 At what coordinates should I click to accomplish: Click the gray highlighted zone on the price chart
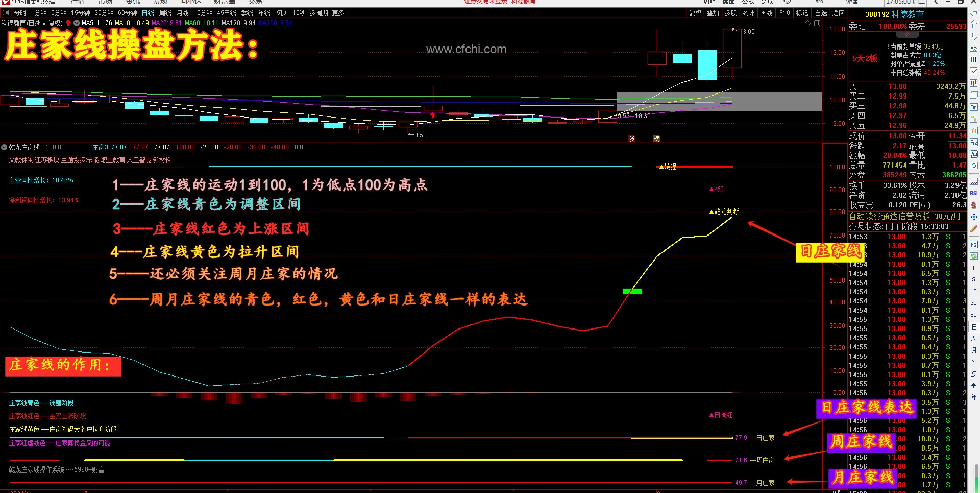click(719, 101)
